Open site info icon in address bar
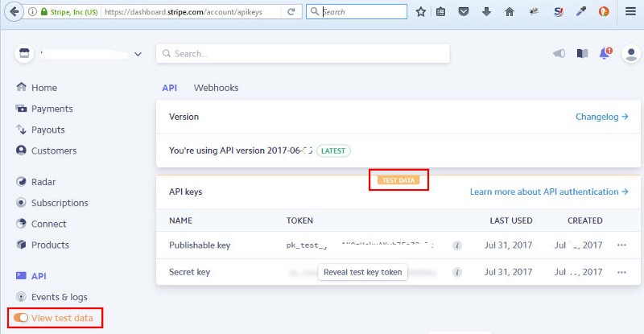The height and width of the screenshot is (334, 644). click(32, 12)
